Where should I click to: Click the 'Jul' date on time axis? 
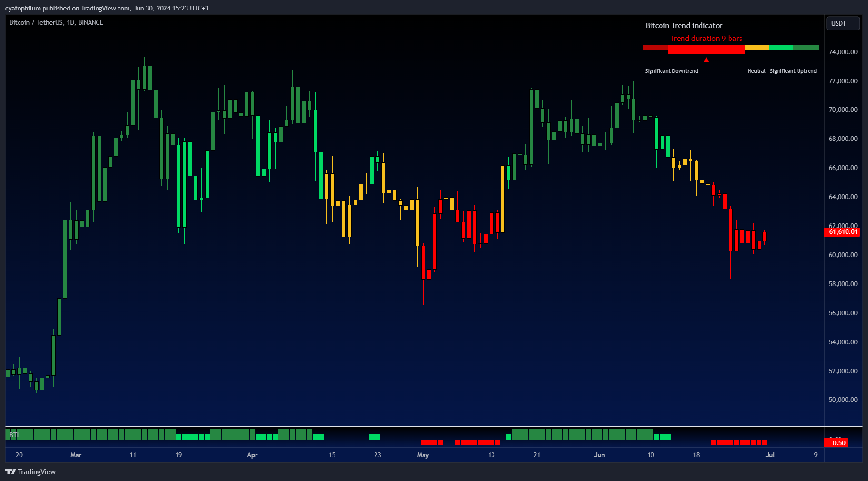pyautogui.click(x=770, y=455)
